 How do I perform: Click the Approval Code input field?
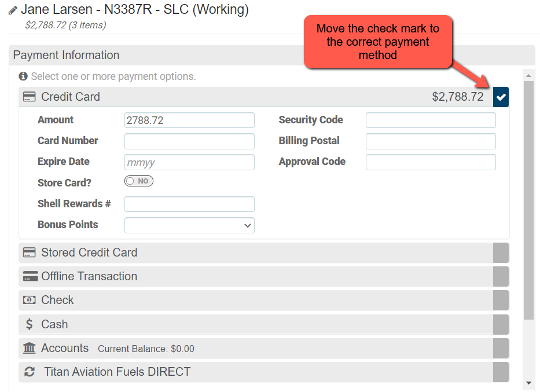click(x=431, y=162)
